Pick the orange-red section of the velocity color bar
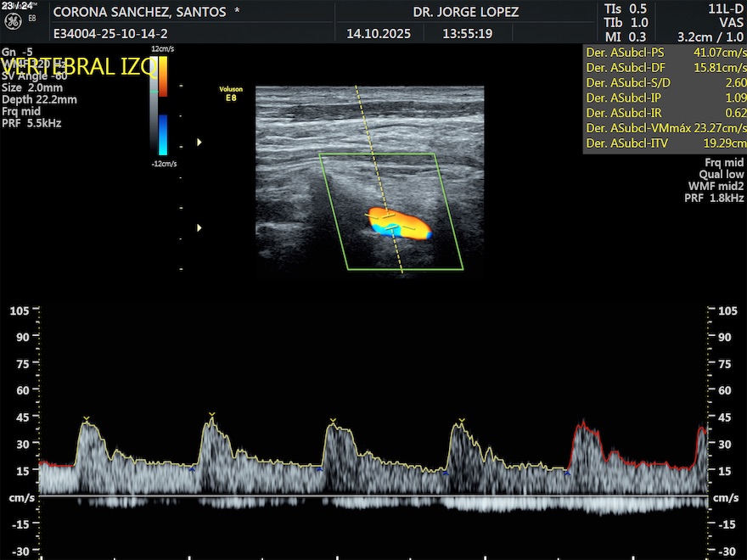This screenshot has width=747, height=560. (x=163, y=76)
